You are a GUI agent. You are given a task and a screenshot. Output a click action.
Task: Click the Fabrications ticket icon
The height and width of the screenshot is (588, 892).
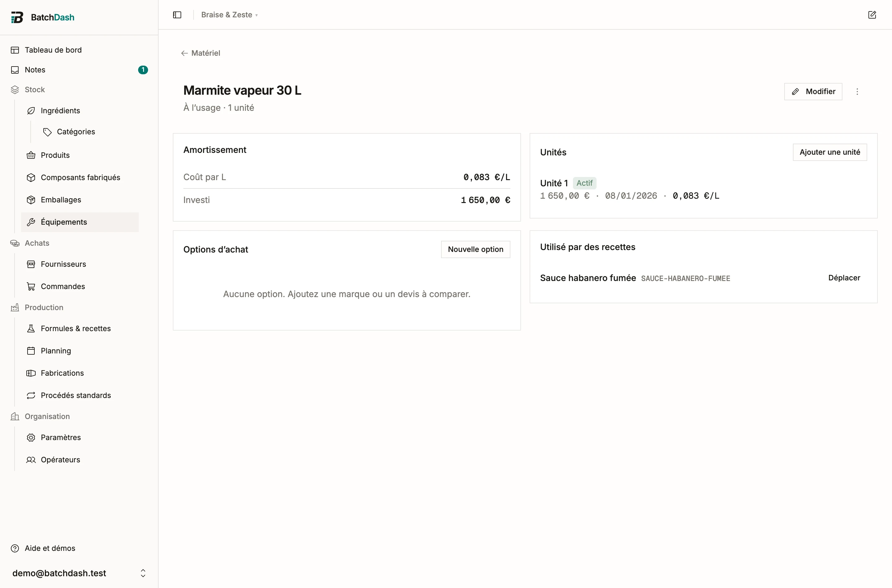[x=31, y=373]
